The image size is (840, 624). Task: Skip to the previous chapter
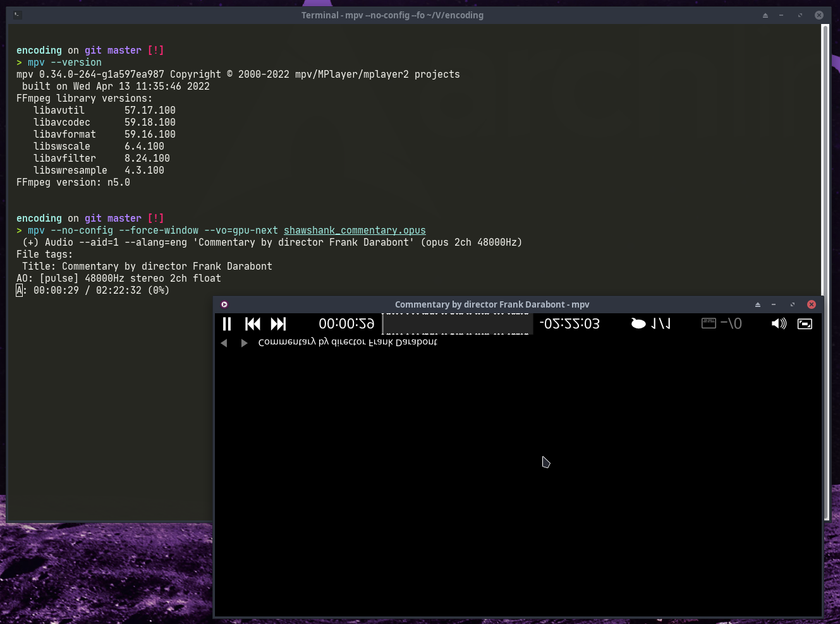[x=252, y=323]
